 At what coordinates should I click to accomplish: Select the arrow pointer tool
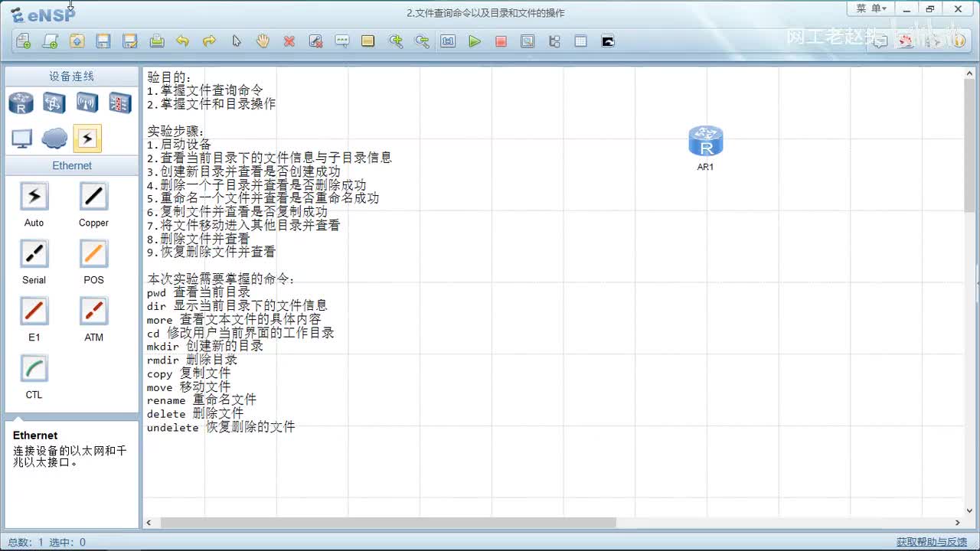[236, 41]
